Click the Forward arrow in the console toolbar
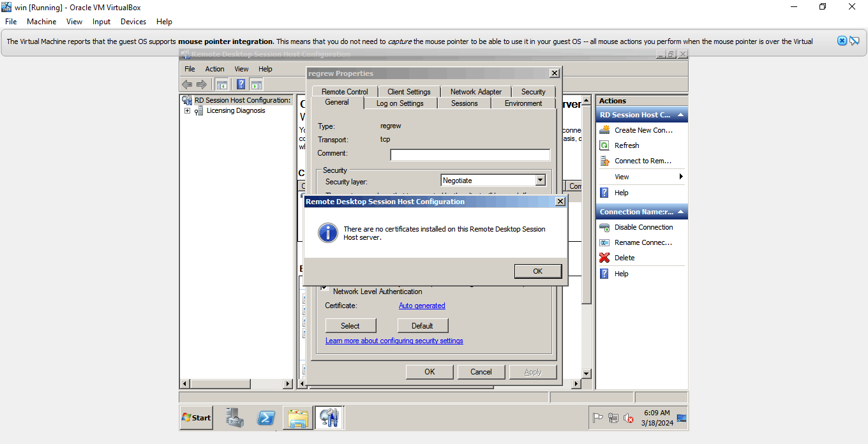Screen dimensions: 868x444 tap(202, 84)
